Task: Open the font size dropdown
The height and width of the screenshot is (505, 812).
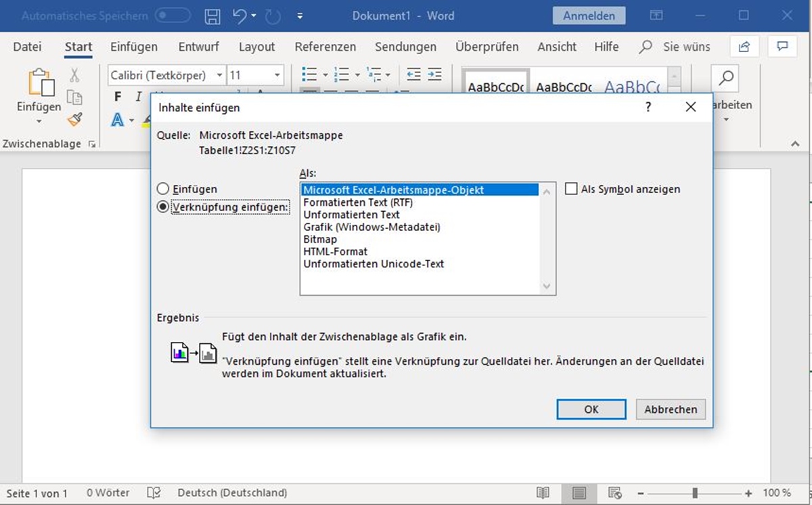Action: [x=277, y=75]
